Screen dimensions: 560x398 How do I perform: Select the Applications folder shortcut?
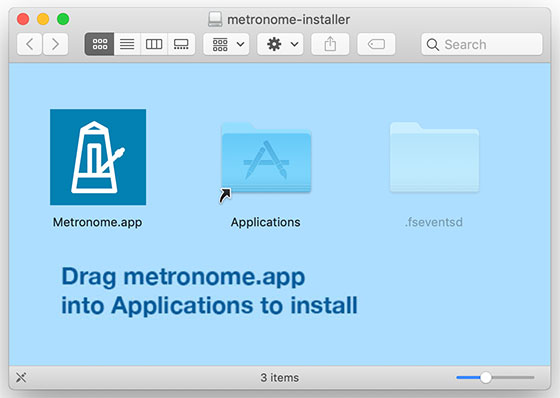coord(266,158)
